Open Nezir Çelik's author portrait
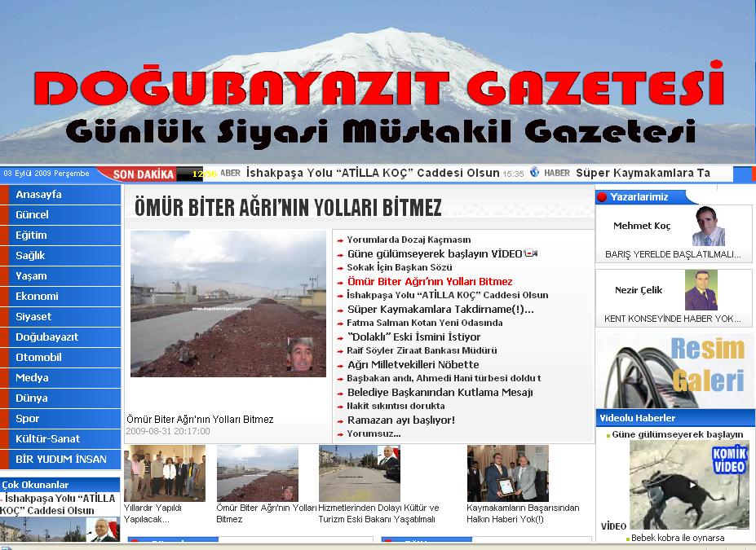This screenshot has height=550, width=756. pos(701,290)
